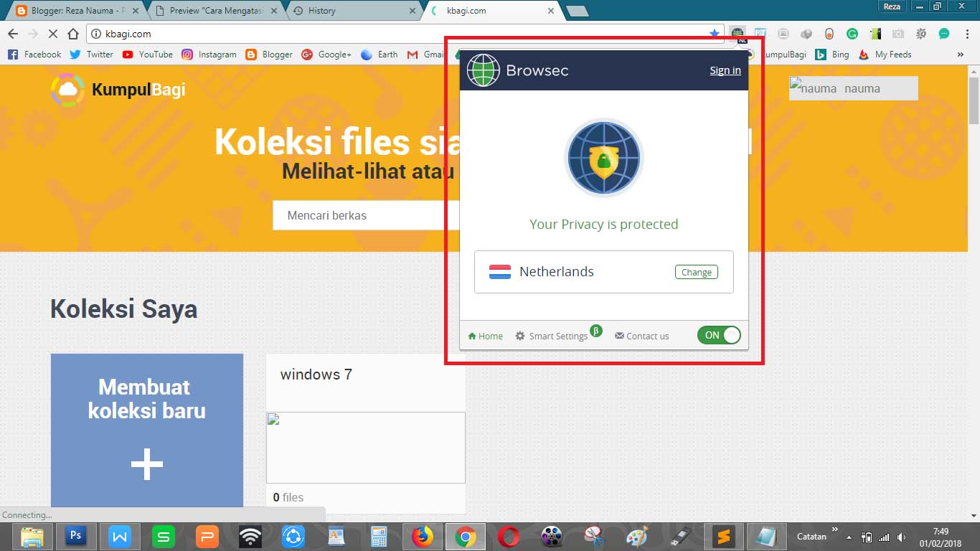Click the Browsec globe logo in header
The width and height of the screenshot is (980, 551).
(x=483, y=70)
